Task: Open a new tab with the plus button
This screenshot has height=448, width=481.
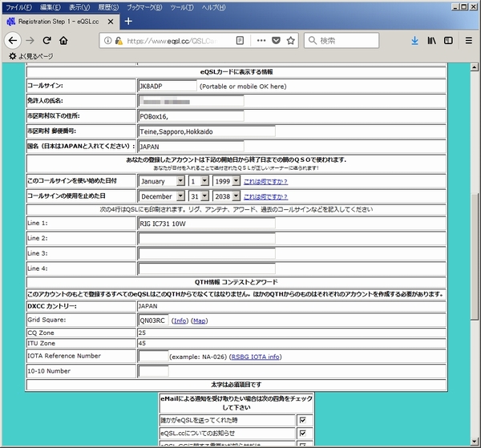Action: click(x=128, y=21)
